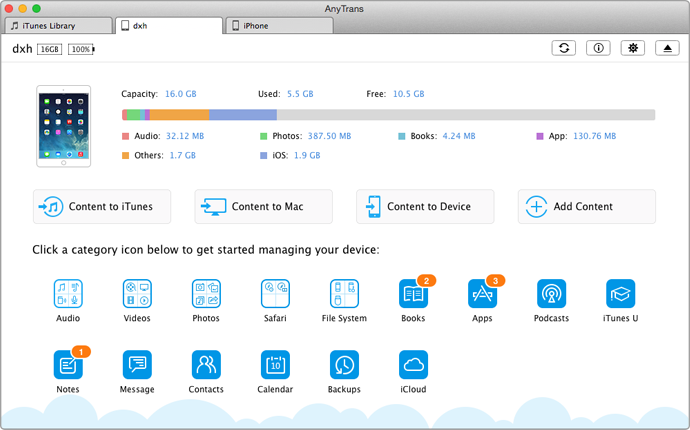Click the Capacity value 16.0 GB
690x430 pixels.
[180, 94]
